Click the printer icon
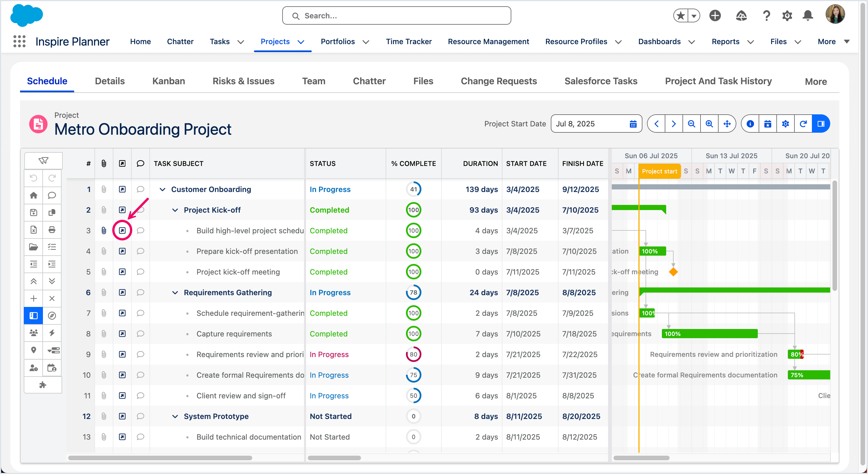868x474 pixels. click(52, 230)
